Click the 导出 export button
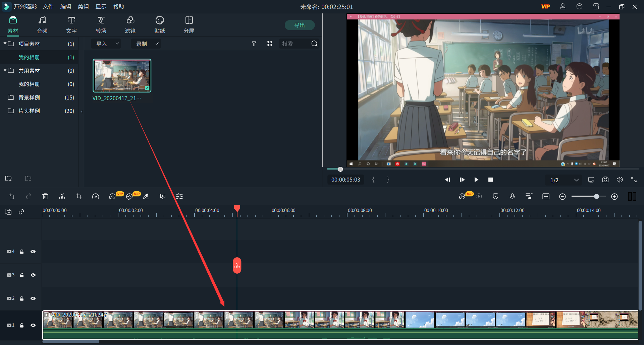This screenshot has height=345, width=644. click(x=299, y=25)
